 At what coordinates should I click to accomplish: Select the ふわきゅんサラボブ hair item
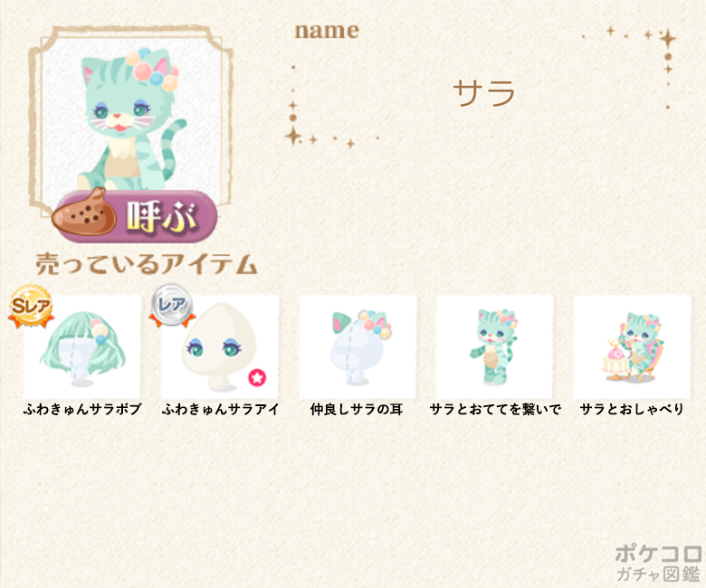point(82,346)
